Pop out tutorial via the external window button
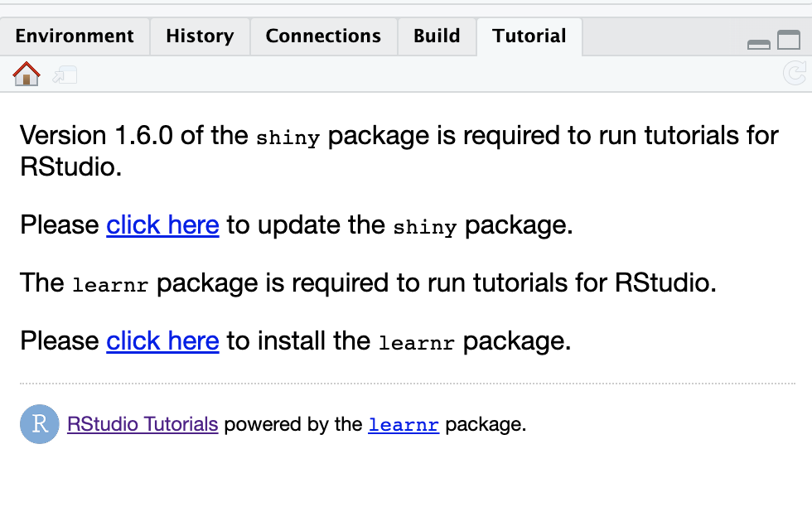The image size is (812, 507). coord(64,74)
